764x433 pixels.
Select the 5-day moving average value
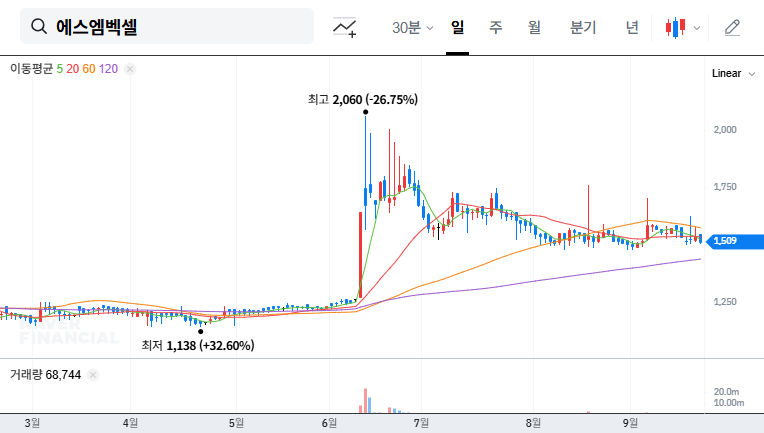(59, 69)
